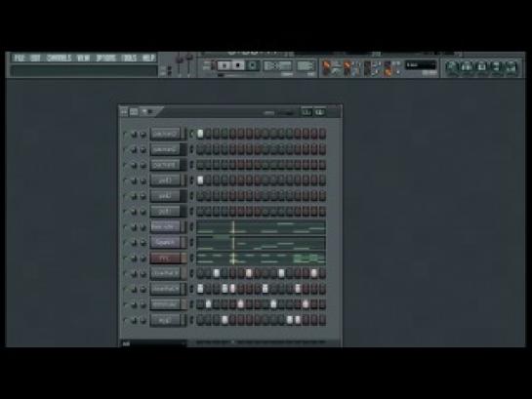Click the Stop button in transport panel

pyautogui.click(x=238, y=65)
